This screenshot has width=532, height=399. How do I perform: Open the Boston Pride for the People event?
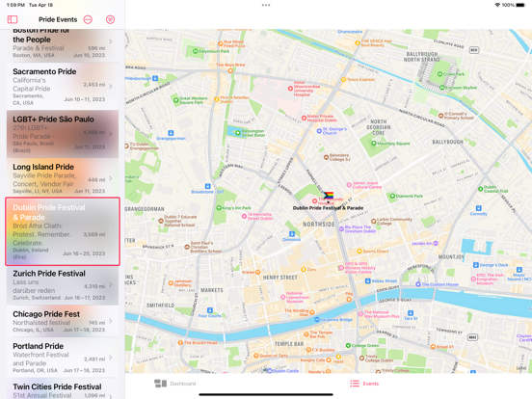[x=63, y=44]
